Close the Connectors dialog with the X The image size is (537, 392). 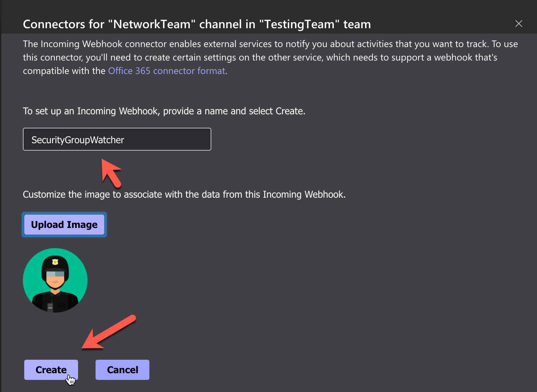click(518, 24)
